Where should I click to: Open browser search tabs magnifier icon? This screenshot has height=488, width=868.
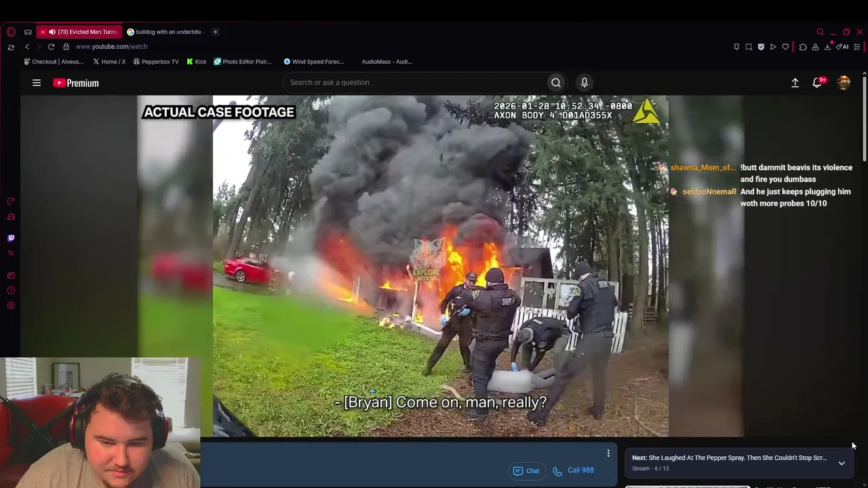click(820, 32)
